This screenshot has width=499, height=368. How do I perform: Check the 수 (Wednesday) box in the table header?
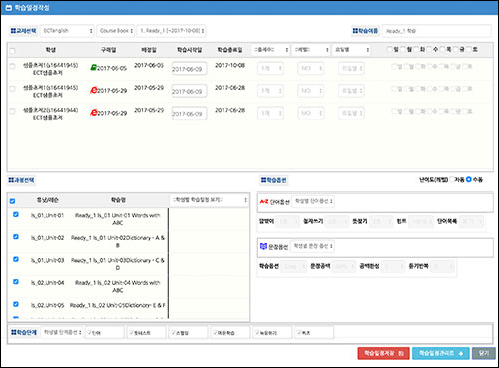click(x=429, y=49)
